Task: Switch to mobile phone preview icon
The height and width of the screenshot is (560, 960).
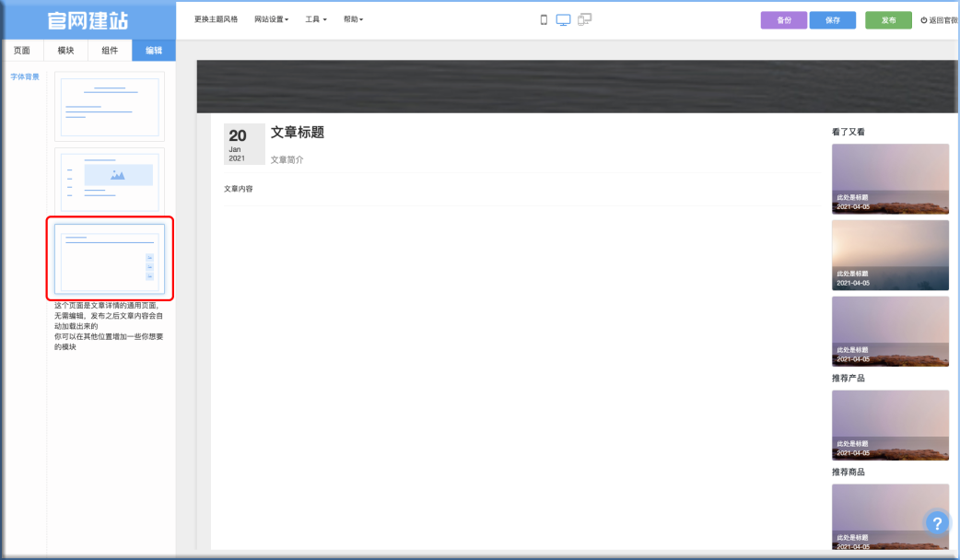Action: 543,20
